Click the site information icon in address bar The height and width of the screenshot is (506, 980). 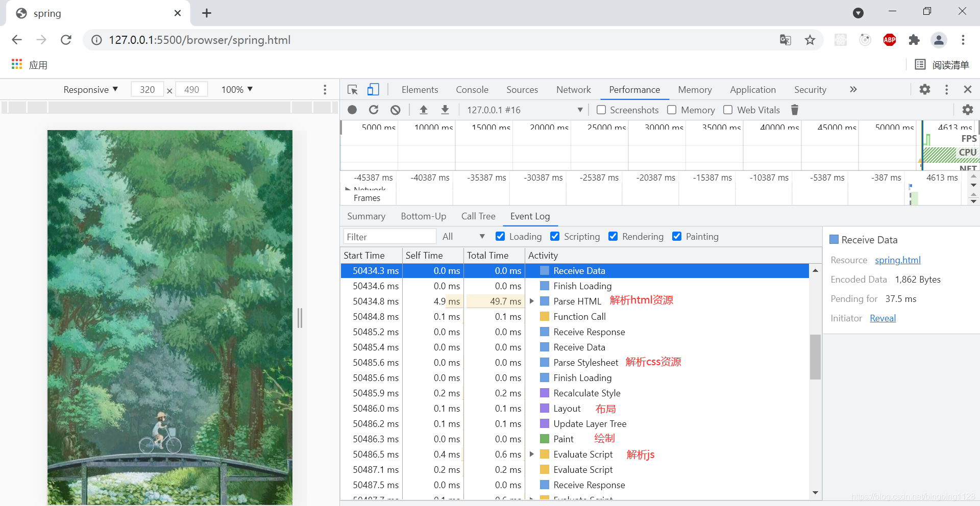tap(96, 40)
